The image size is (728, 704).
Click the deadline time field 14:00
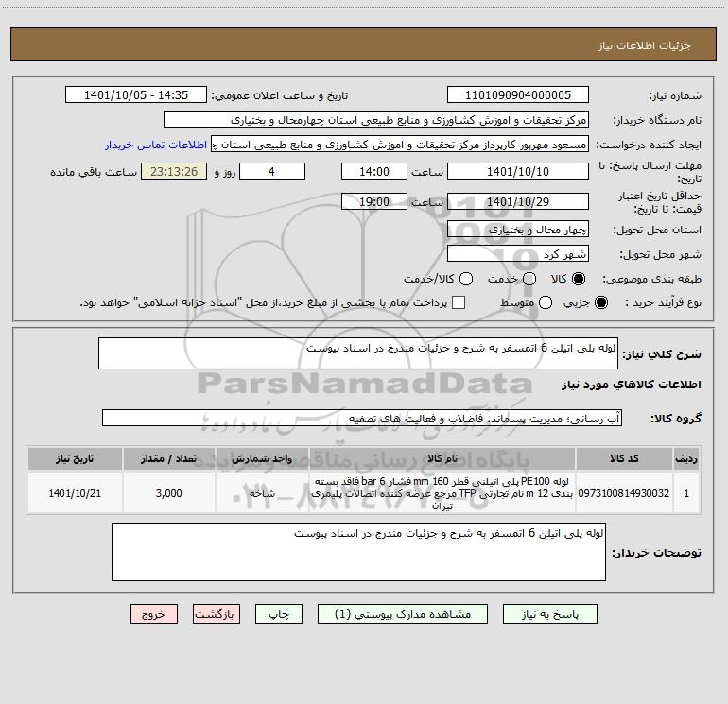[374, 172]
